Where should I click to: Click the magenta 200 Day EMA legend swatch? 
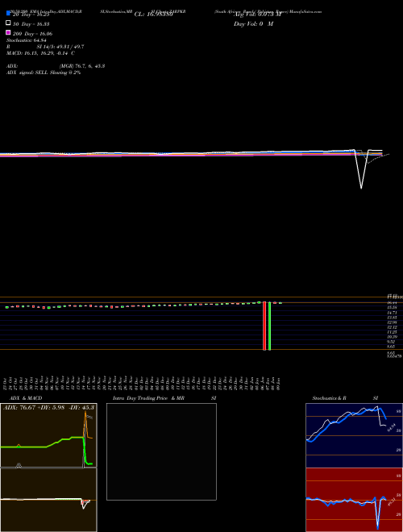pyautogui.click(x=9, y=32)
